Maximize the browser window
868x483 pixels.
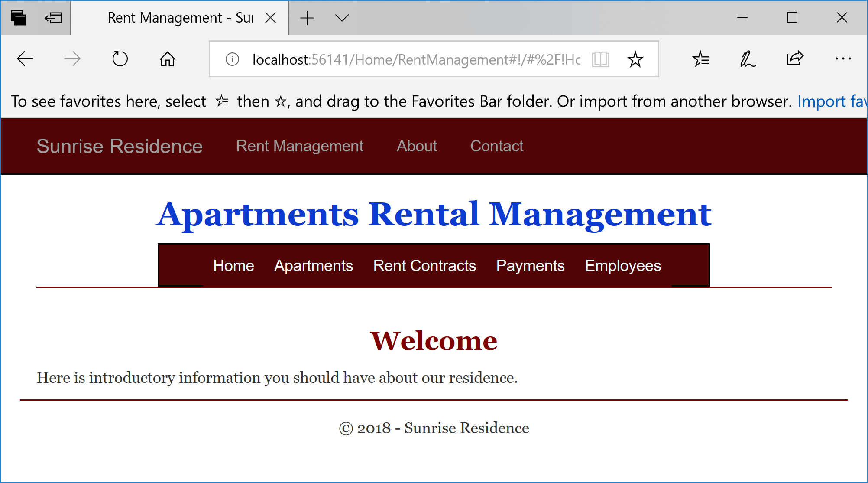click(792, 18)
